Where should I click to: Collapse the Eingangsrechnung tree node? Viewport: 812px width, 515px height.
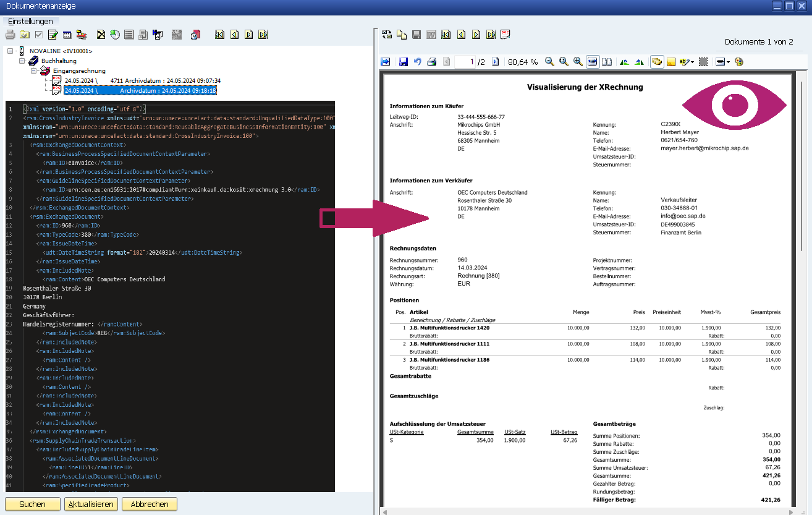click(x=35, y=71)
